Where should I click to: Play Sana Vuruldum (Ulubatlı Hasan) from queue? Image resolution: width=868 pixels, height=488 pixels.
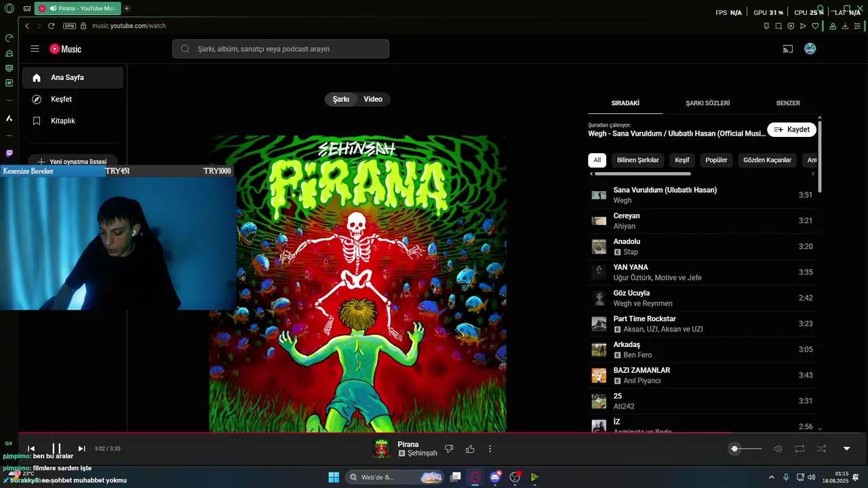(x=702, y=195)
